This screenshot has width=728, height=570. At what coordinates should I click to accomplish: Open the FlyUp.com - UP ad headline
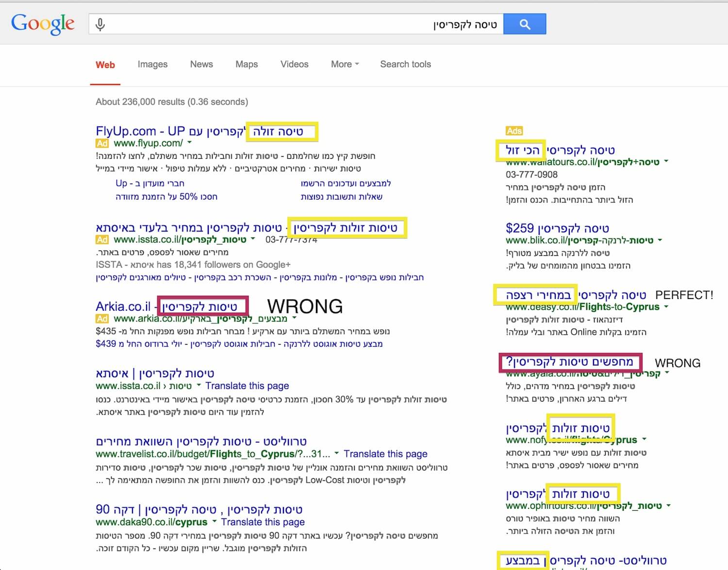pyautogui.click(x=199, y=131)
